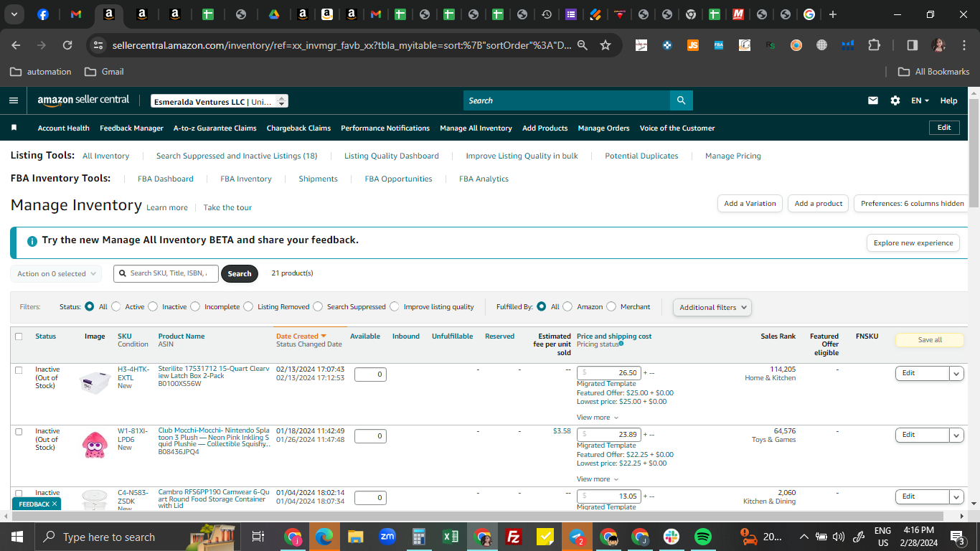Click the teal search magnifier button
The width and height of the screenshot is (980, 551).
coord(681,100)
